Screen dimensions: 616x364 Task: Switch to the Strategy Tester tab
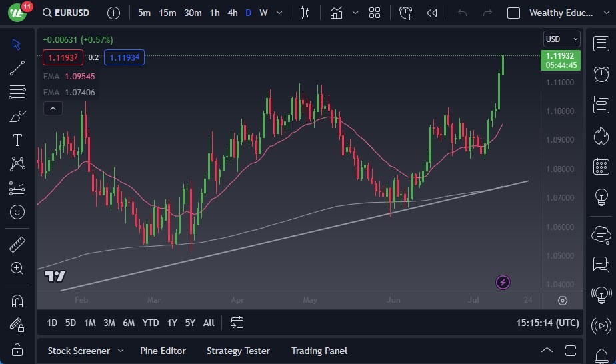tap(238, 351)
